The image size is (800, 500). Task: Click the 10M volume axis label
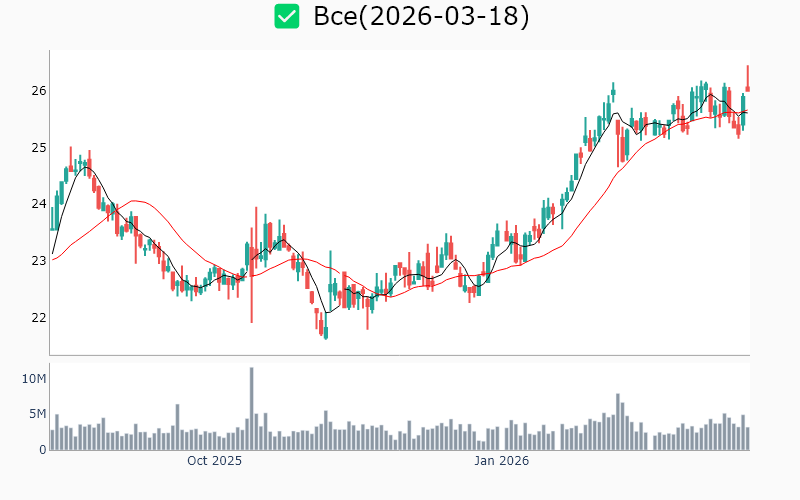(x=34, y=379)
